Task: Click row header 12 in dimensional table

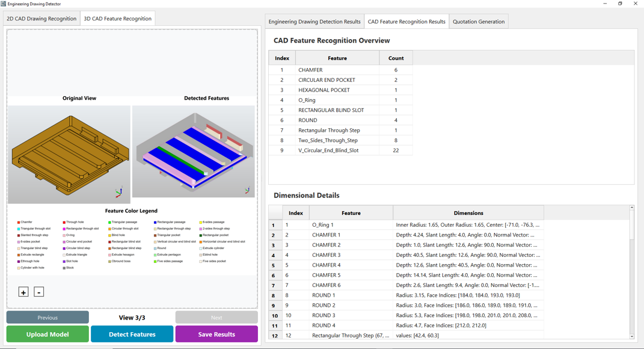Action: [275, 336]
